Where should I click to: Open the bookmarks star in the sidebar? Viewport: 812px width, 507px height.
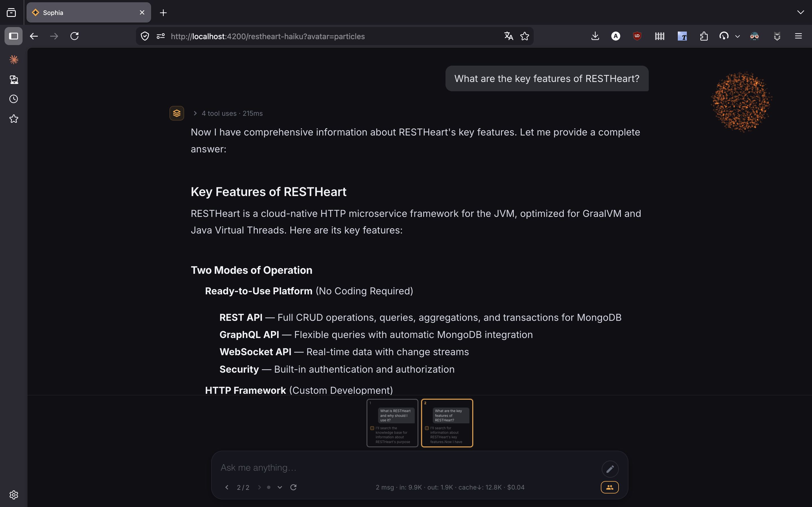click(x=14, y=119)
